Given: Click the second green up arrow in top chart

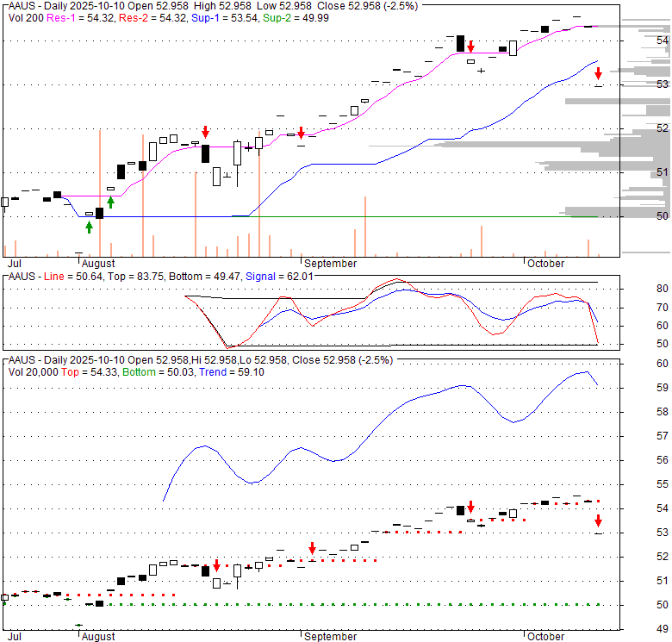Looking at the screenshot, I should (x=110, y=203).
